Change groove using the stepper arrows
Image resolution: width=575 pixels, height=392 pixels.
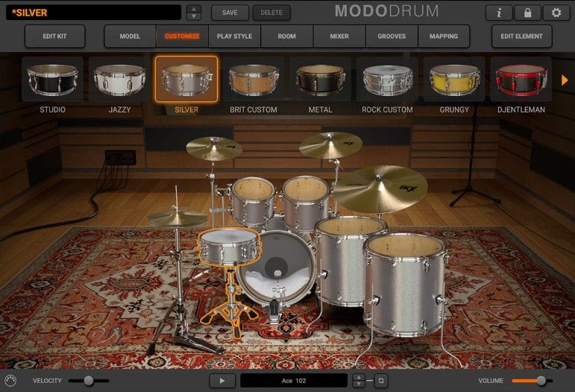359,380
